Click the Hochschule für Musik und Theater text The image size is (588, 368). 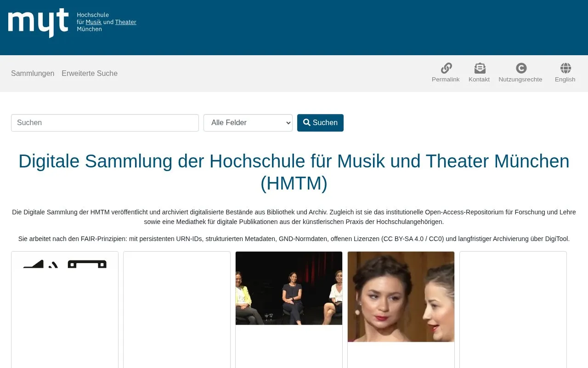(107, 22)
